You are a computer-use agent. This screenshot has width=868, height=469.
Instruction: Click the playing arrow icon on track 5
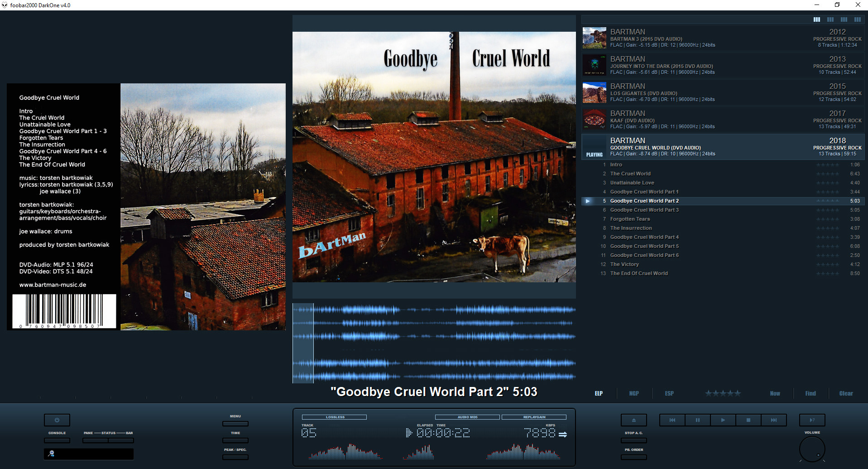point(588,201)
